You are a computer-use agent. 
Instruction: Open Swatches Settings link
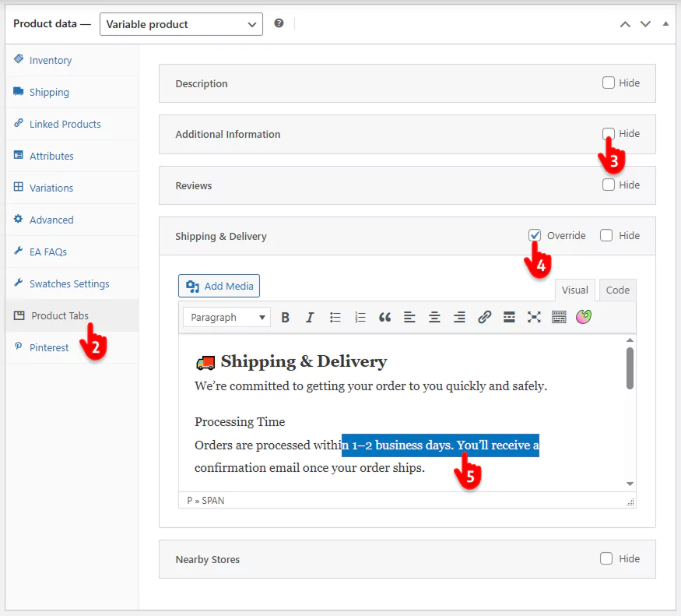69,284
